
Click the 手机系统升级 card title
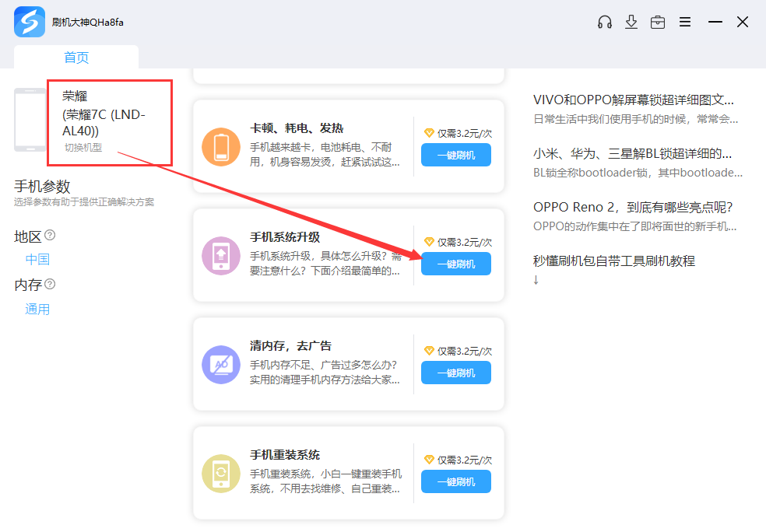(x=285, y=236)
